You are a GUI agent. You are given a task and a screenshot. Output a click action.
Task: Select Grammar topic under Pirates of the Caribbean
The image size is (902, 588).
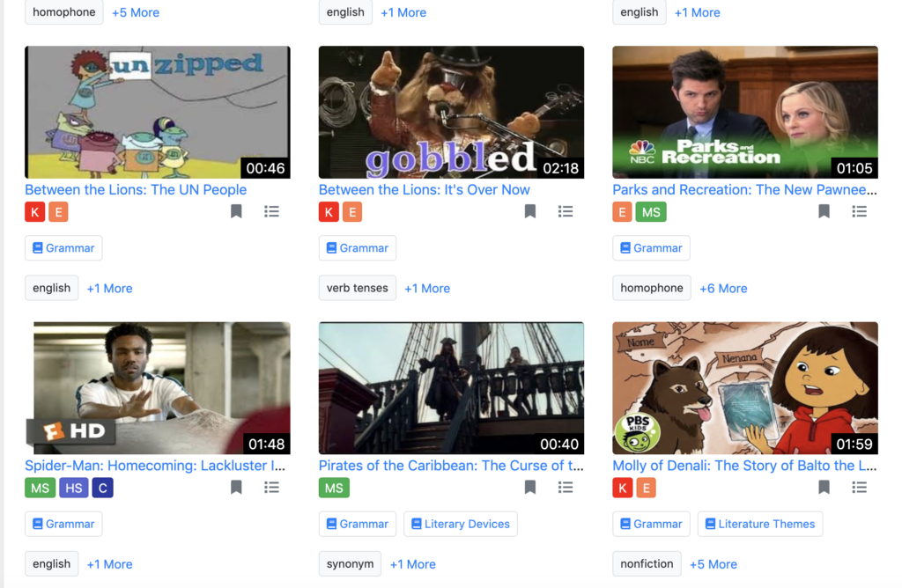pyautogui.click(x=358, y=525)
